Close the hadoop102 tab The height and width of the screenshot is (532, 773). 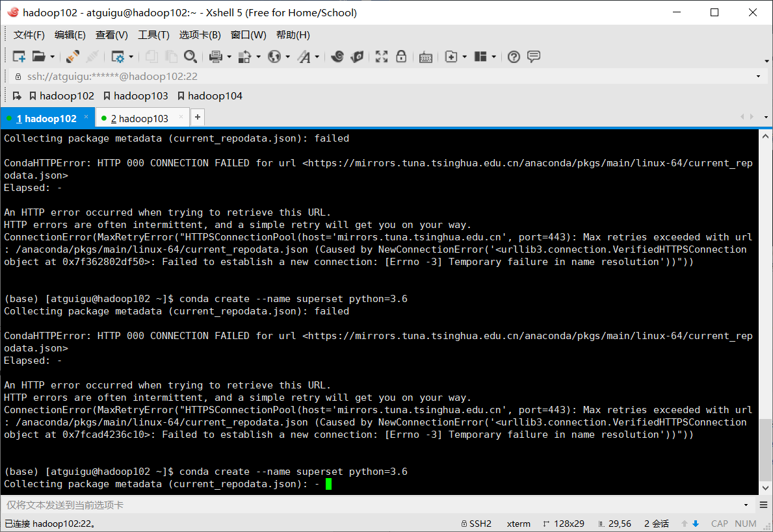pyautogui.click(x=86, y=117)
